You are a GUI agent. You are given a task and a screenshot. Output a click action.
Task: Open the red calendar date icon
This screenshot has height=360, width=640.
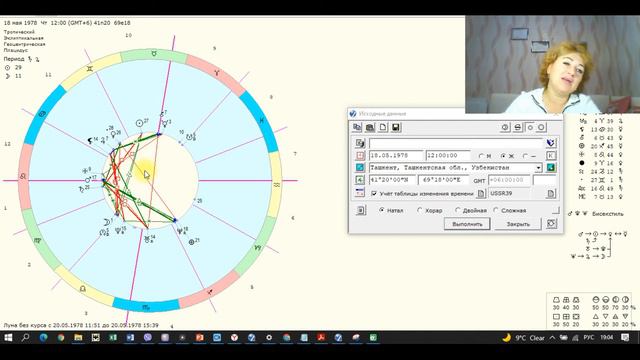coord(360,156)
